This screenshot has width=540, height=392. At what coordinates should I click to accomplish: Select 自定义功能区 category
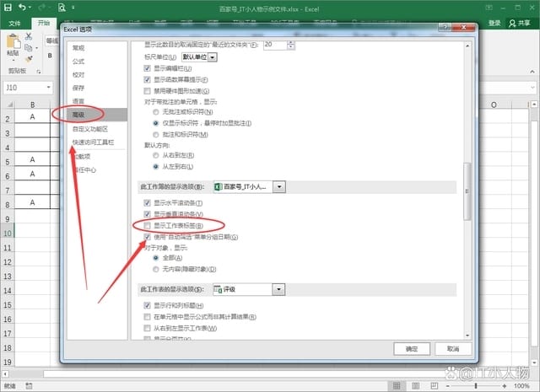(90, 129)
